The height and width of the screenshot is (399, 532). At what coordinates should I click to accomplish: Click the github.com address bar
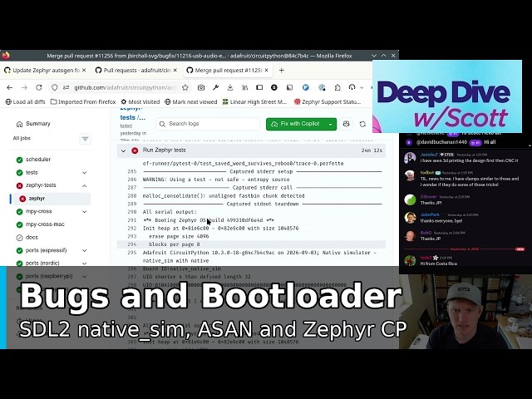pyautogui.click(x=124, y=87)
